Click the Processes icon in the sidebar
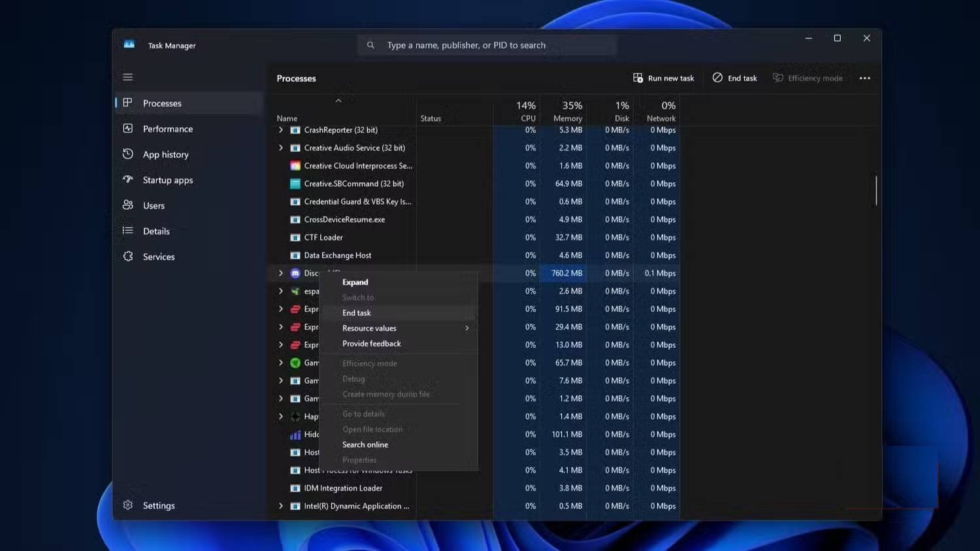Image resolution: width=980 pixels, height=551 pixels. point(128,103)
